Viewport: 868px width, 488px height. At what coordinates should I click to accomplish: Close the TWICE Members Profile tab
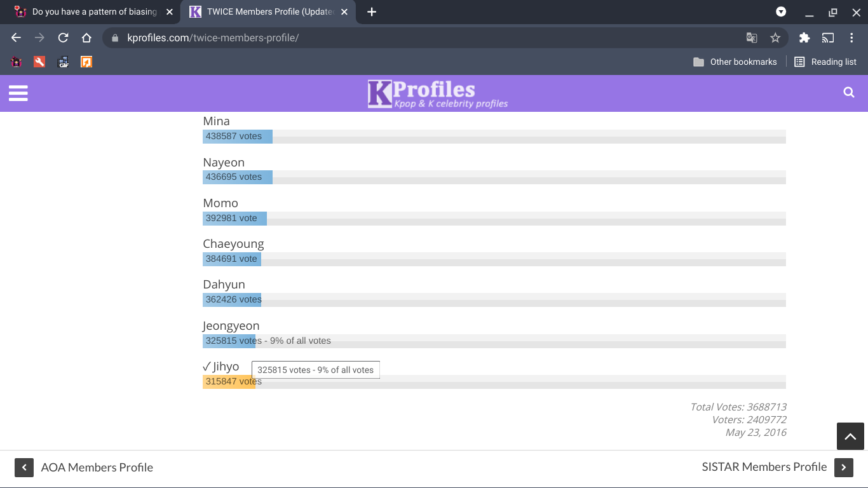tap(344, 12)
